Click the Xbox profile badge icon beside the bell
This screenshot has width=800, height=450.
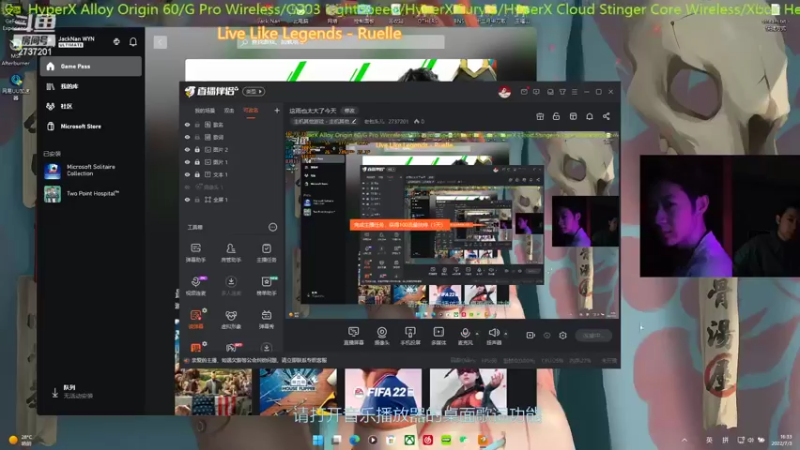tap(116, 42)
